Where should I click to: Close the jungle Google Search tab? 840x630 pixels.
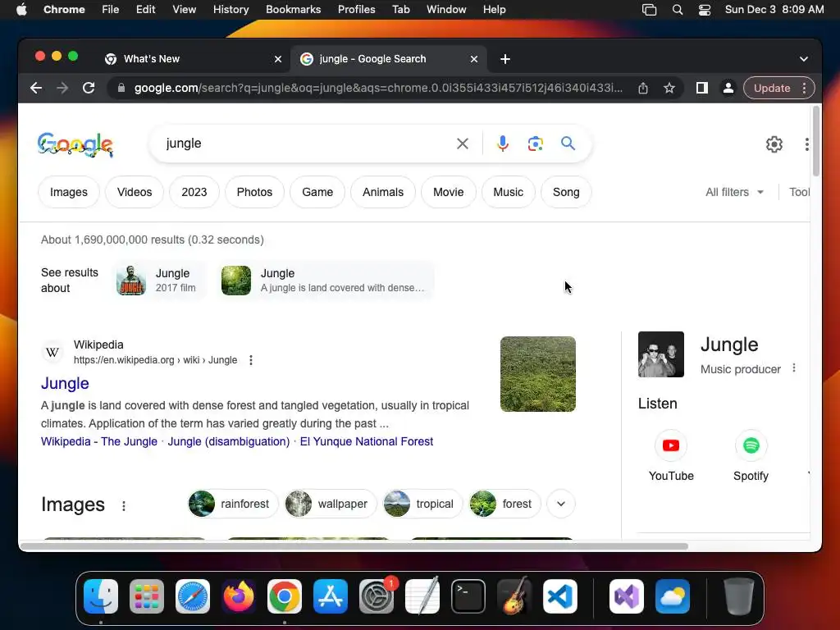click(474, 59)
